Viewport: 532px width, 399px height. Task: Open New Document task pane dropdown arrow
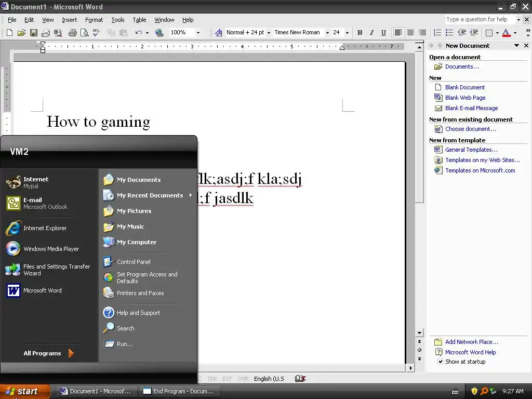click(517, 46)
